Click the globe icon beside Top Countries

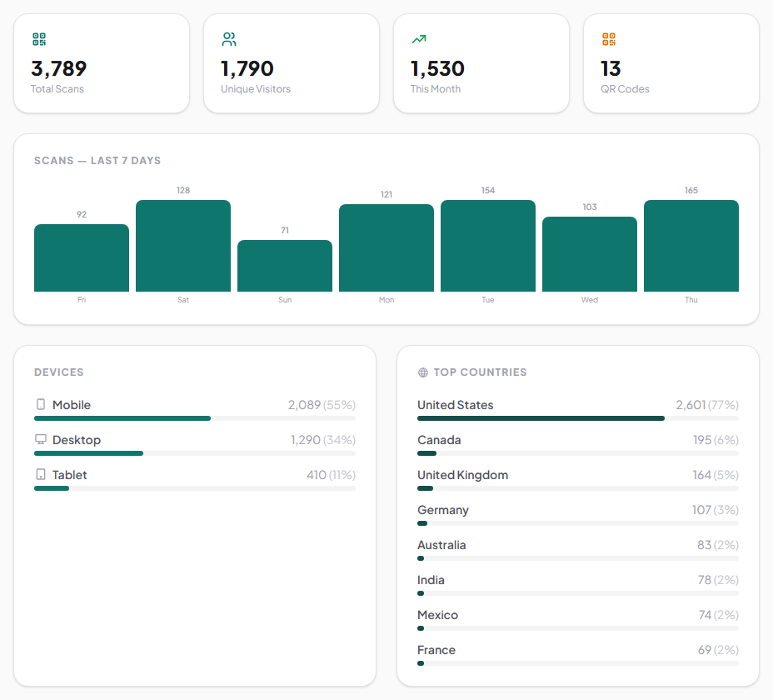tap(423, 372)
